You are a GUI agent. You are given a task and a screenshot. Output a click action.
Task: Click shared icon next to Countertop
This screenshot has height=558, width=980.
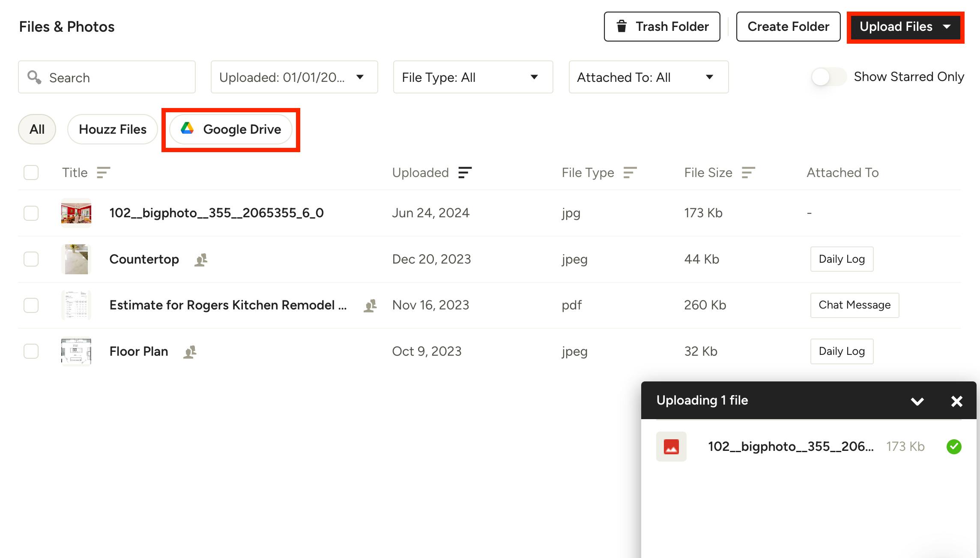(x=201, y=260)
